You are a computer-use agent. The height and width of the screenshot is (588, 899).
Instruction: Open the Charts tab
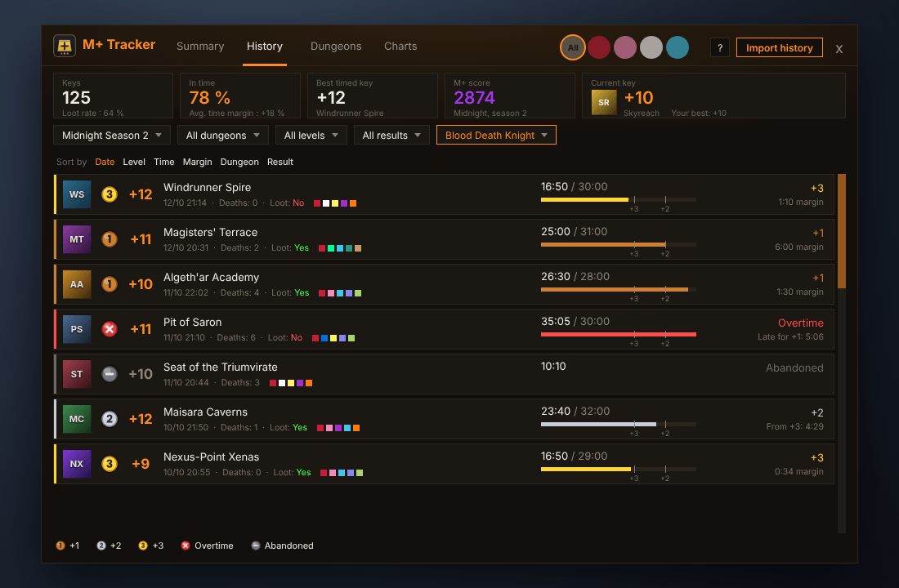(x=400, y=47)
